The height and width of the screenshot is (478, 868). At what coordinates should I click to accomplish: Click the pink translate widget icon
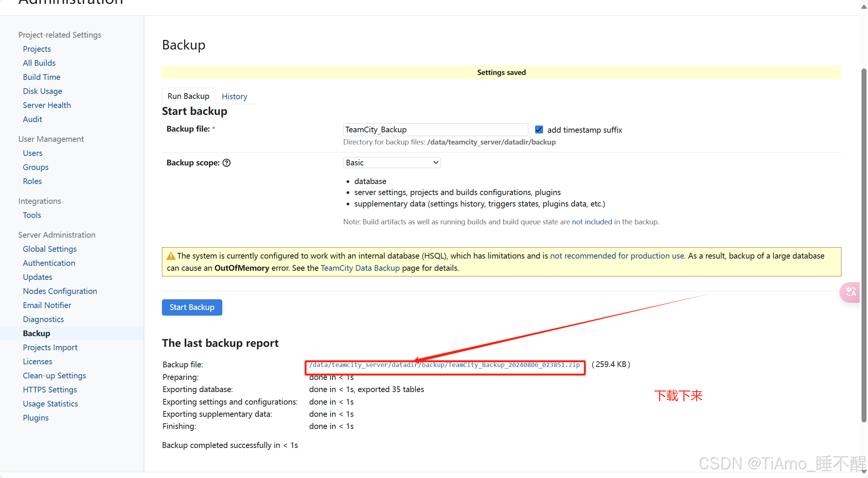pyautogui.click(x=851, y=292)
